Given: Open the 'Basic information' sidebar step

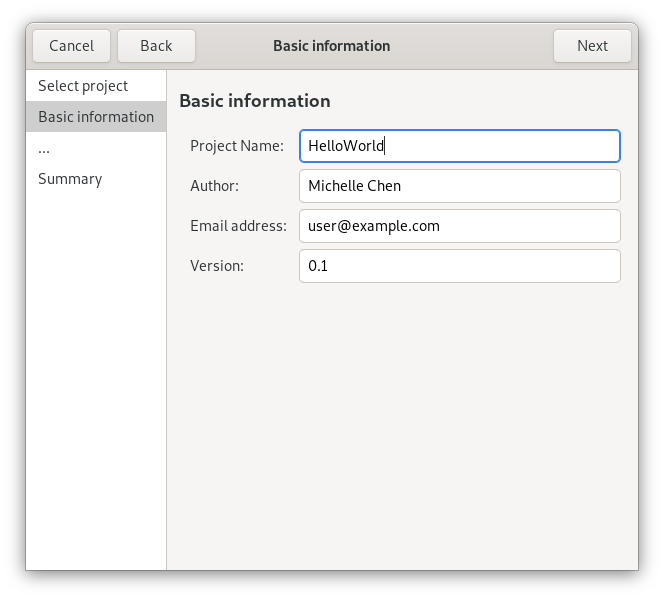Looking at the screenshot, I should [96, 117].
